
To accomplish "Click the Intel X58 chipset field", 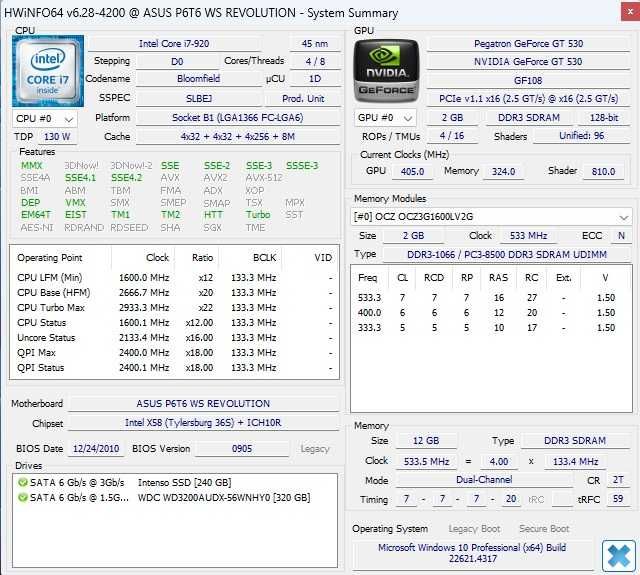I will click(x=203, y=423).
